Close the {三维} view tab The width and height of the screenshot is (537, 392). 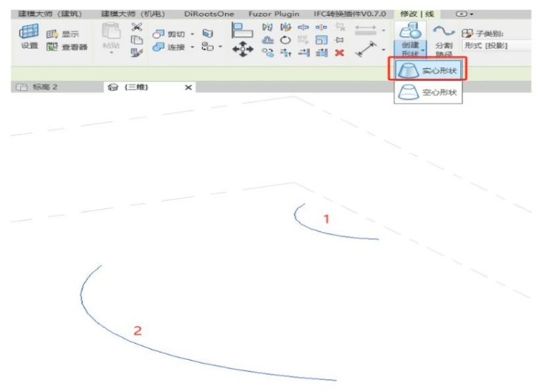[189, 87]
